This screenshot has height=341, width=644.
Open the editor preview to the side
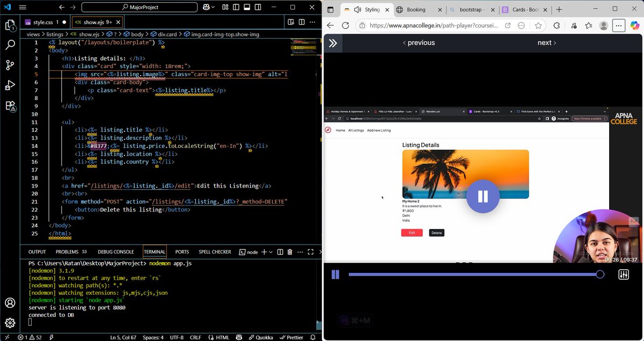pyautogui.click(x=290, y=22)
